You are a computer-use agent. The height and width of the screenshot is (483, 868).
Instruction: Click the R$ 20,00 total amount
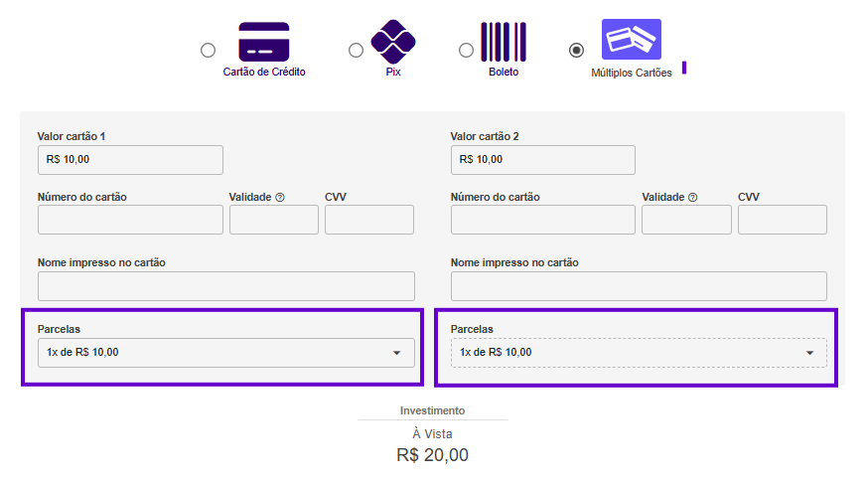click(x=432, y=455)
